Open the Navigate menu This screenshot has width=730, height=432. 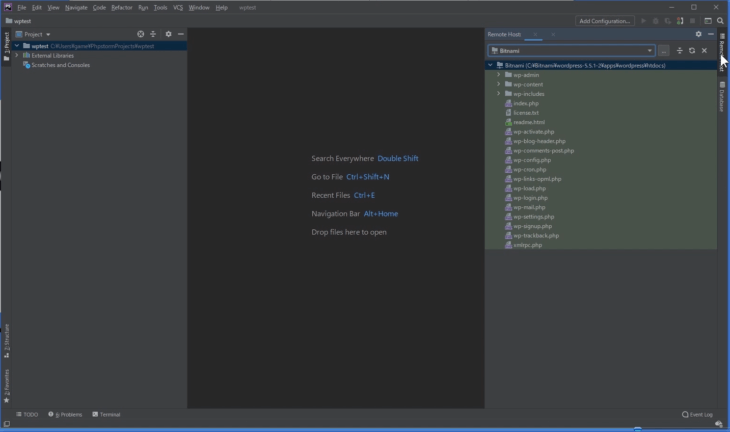pyautogui.click(x=76, y=7)
